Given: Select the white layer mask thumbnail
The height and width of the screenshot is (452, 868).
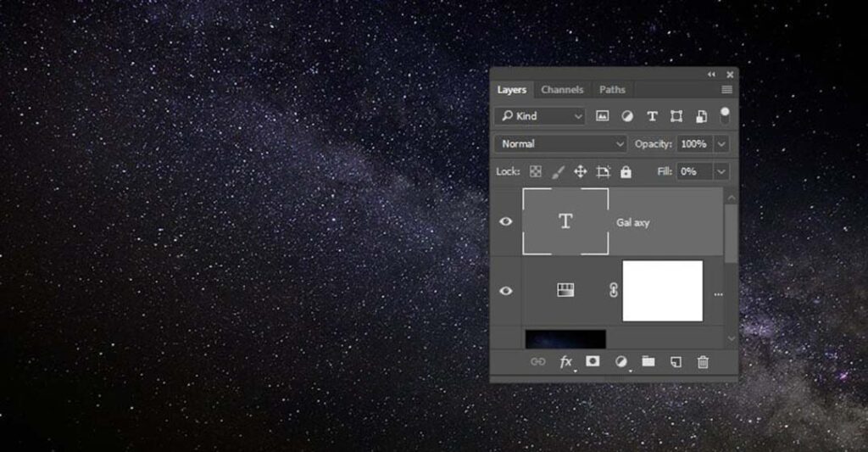Looking at the screenshot, I should point(662,291).
